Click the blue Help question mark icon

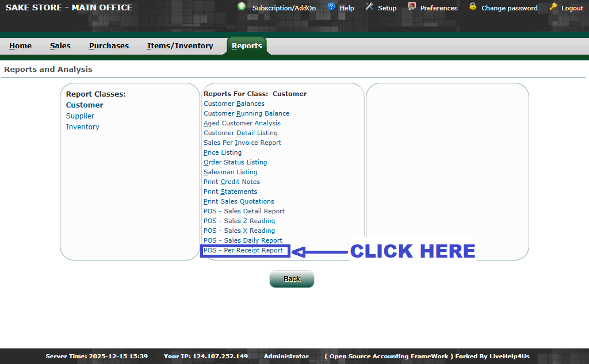(331, 7)
